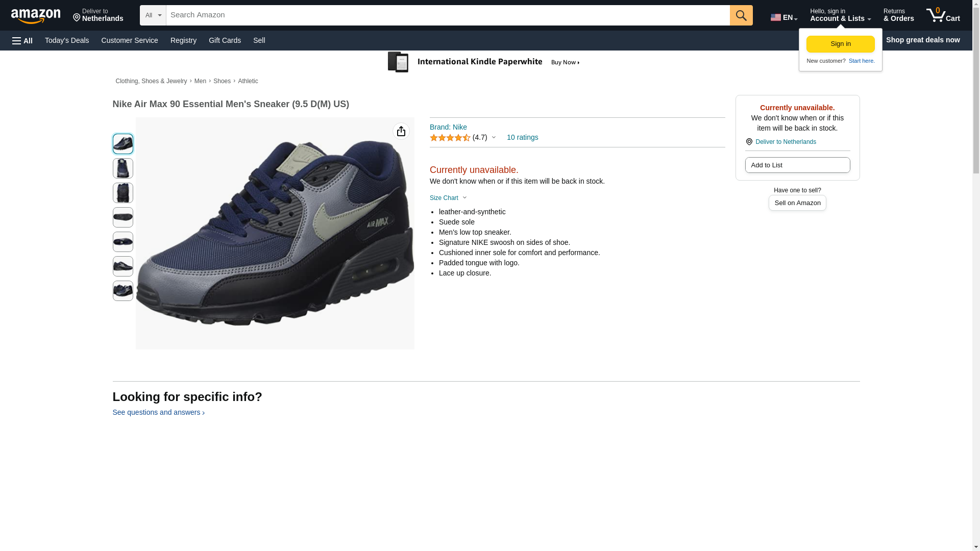Open the All hamburger menu

[22, 40]
